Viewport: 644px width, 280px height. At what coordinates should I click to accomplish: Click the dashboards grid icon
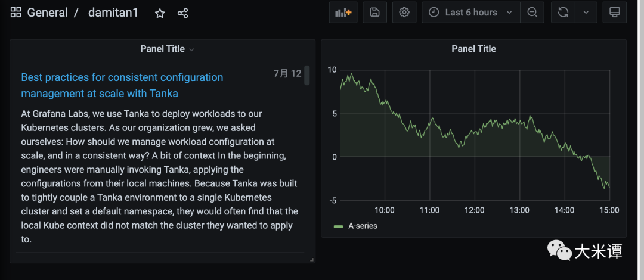[16, 13]
